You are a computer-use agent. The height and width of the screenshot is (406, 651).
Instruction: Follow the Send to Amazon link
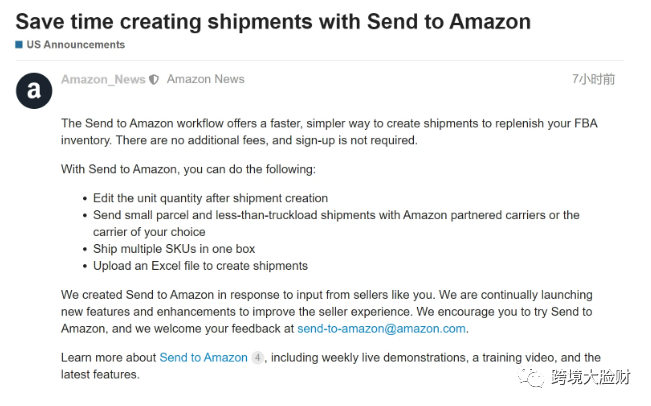203,357
